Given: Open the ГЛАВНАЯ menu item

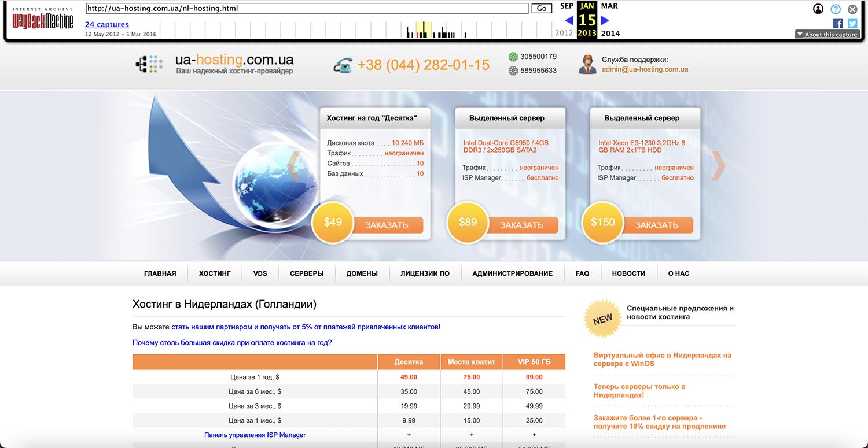Looking at the screenshot, I should [x=160, y=273].
